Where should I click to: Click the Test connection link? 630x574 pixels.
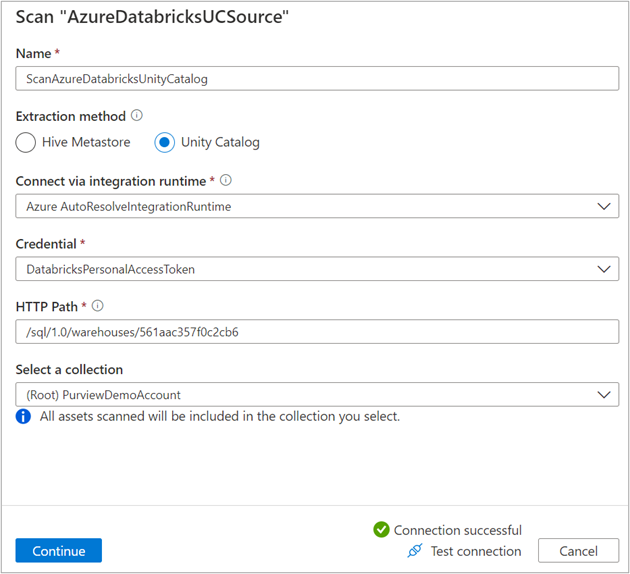(475, 551)
